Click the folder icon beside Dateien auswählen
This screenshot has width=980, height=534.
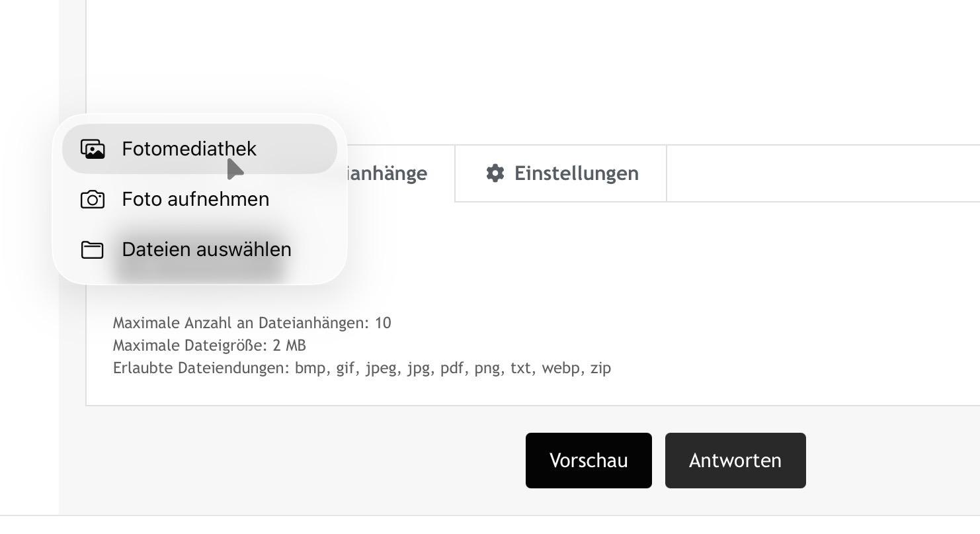(93, 249)
